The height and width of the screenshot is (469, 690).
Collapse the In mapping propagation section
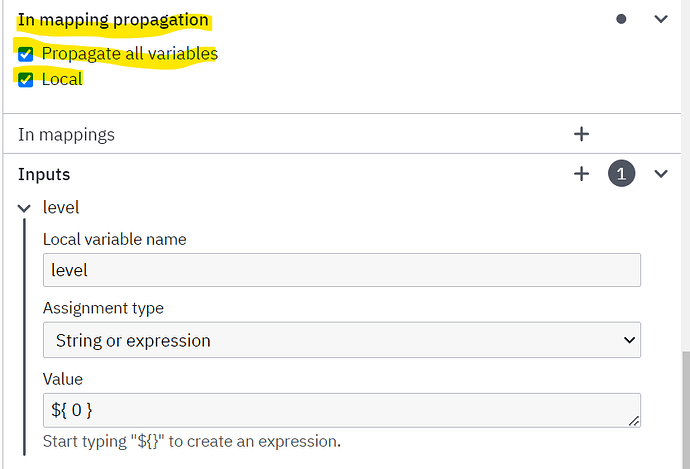coord(661,19)
